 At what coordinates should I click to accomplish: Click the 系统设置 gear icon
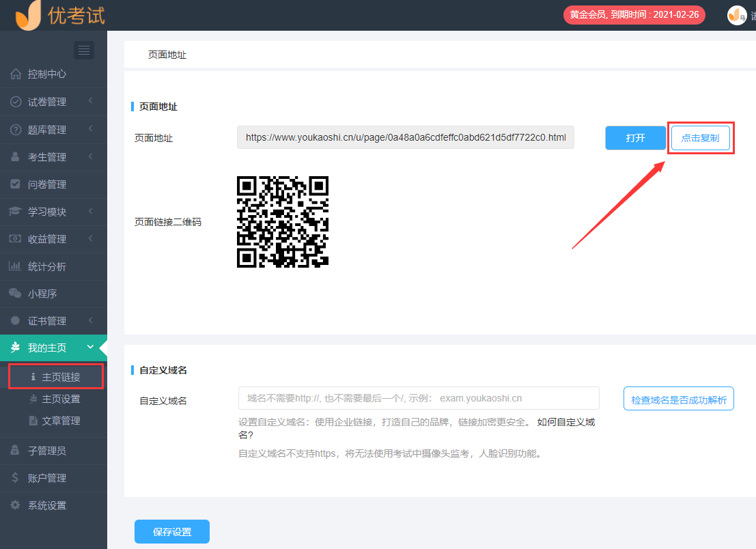pyautogui.click(x=15, y=505)
